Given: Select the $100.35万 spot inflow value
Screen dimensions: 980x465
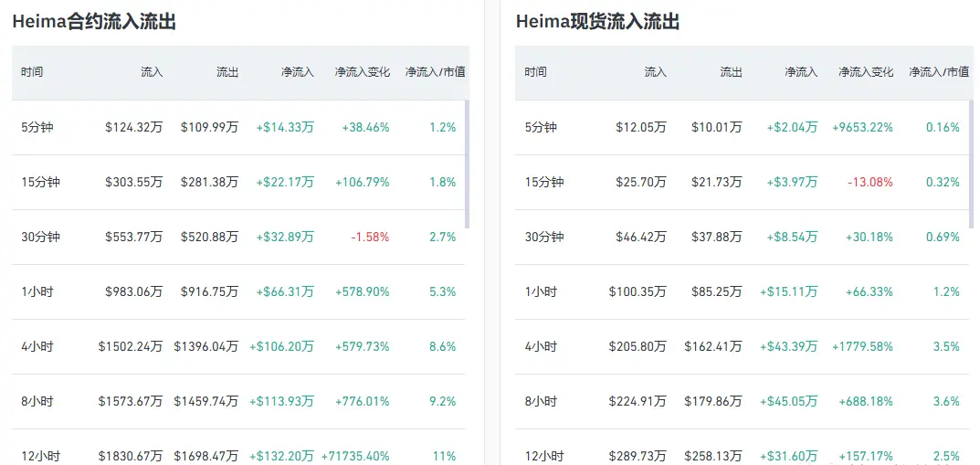Looking at the screenshot, I should coord(638,291).
